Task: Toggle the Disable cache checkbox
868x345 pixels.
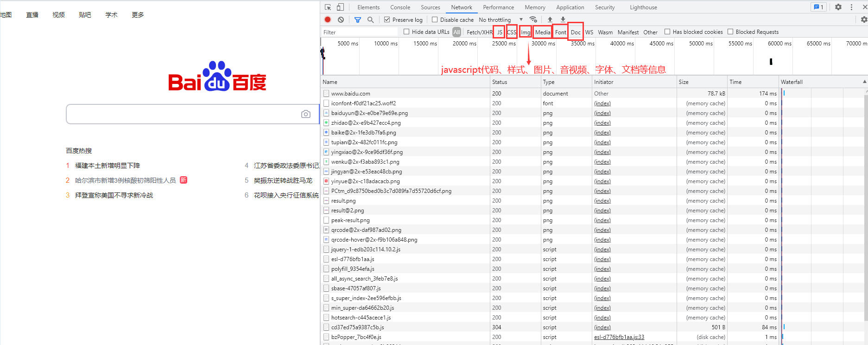Action: pos(435,19)
